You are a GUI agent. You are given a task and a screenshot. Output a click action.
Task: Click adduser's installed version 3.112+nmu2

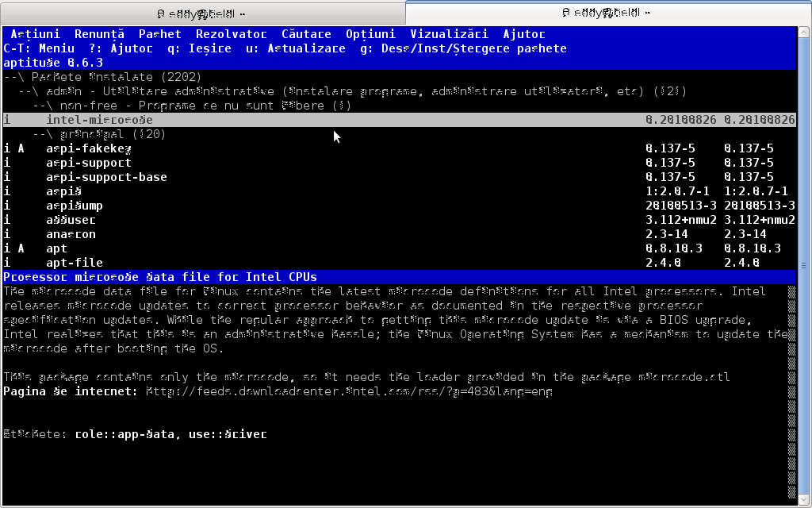pyautogui.click(x=681, y=220)
